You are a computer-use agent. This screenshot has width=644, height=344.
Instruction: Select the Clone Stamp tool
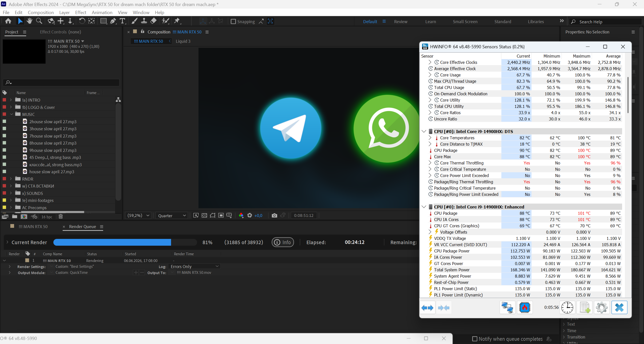(144, 21)
